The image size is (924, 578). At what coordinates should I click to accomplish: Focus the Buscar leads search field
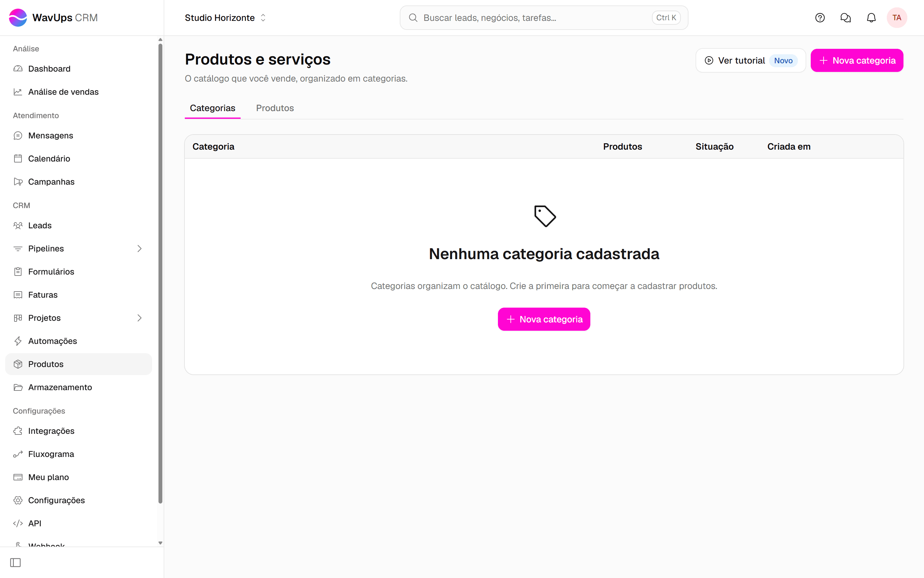pos(544,18)
